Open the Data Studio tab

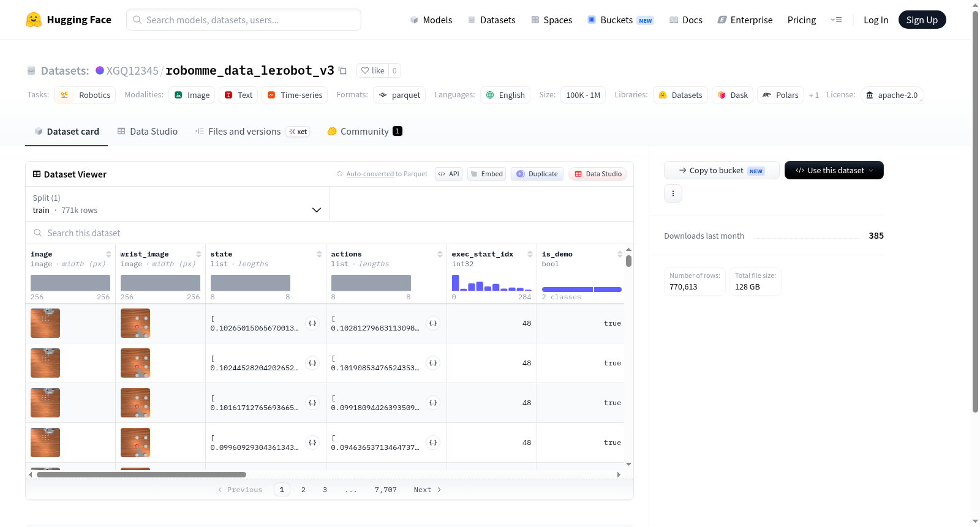click(x=148, y=131)
